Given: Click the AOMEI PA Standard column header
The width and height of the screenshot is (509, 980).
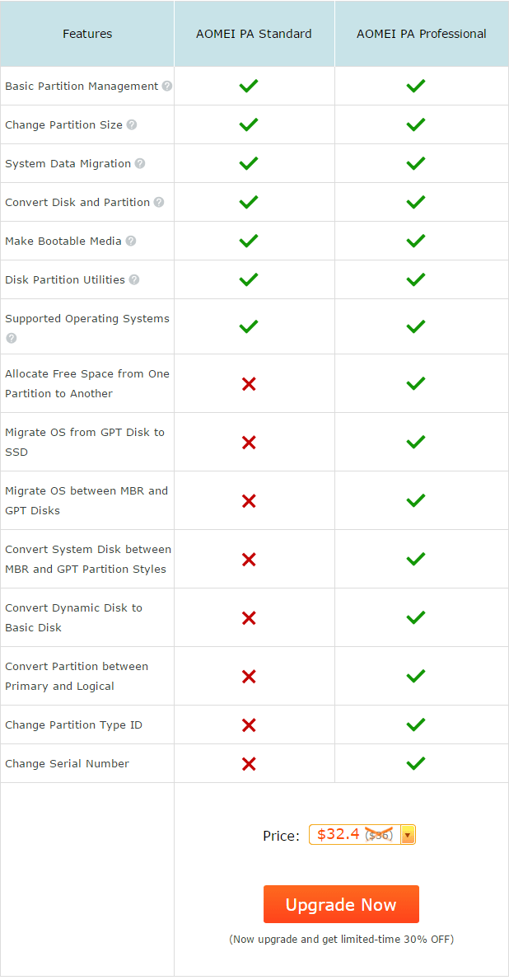Looking at the screenshot, I should coord(254,34).
